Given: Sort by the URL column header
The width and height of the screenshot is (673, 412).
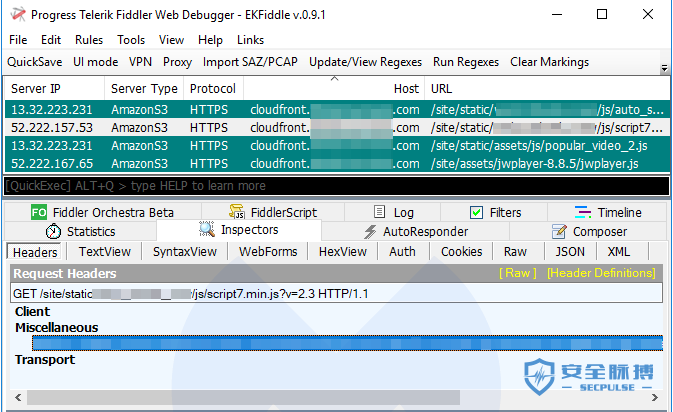Looking at the screenshot, I should click(x=547, y=89).
